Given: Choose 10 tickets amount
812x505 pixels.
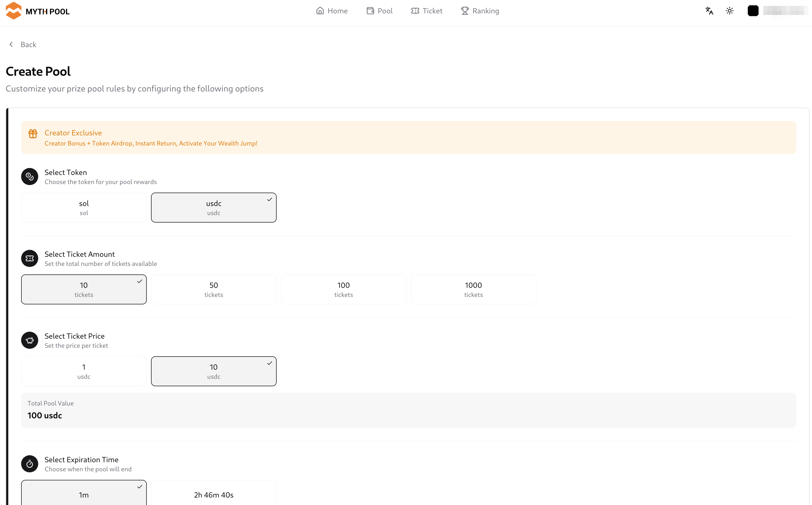Looking at the screenshot, I should 84,289.
